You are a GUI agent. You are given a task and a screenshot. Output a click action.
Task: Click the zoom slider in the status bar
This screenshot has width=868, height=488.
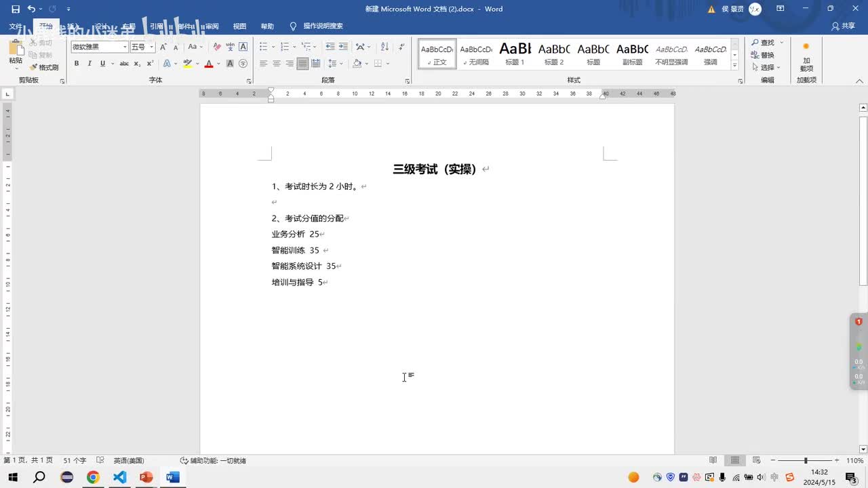[805, 460]
